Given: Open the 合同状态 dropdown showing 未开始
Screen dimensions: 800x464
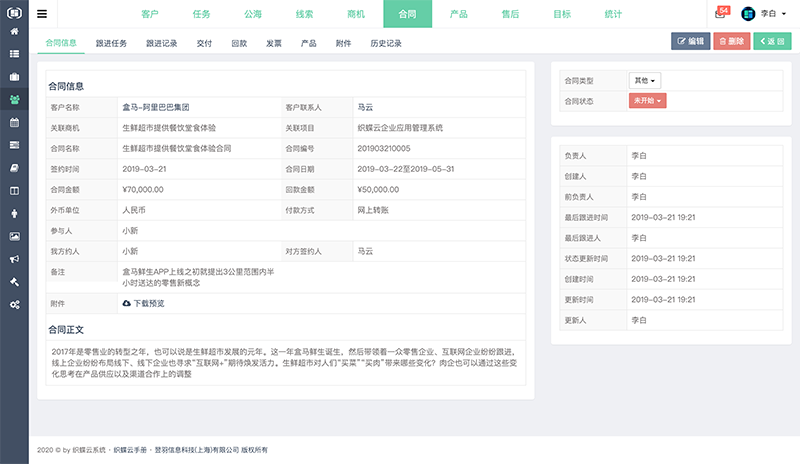Looking at the screenshot, I should [647, 101].
